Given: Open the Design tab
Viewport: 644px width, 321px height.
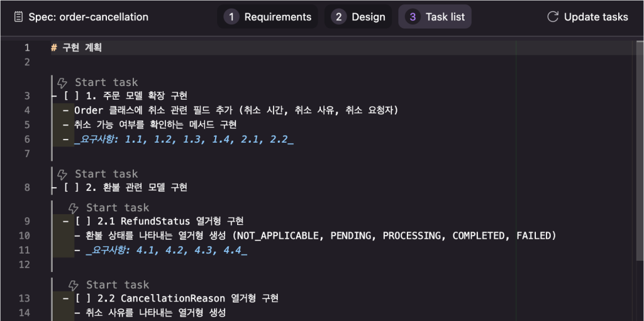Looking at the screenshot, I should pyautogui.click(x=358, y=17).
